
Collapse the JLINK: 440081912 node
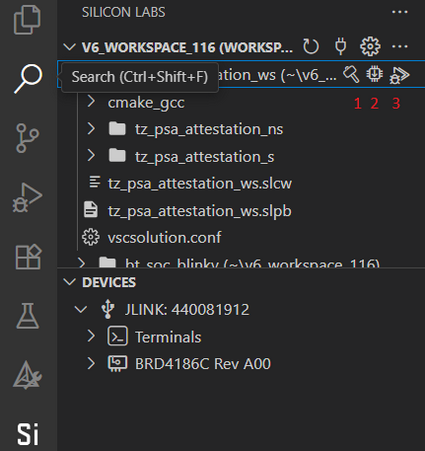81,310
